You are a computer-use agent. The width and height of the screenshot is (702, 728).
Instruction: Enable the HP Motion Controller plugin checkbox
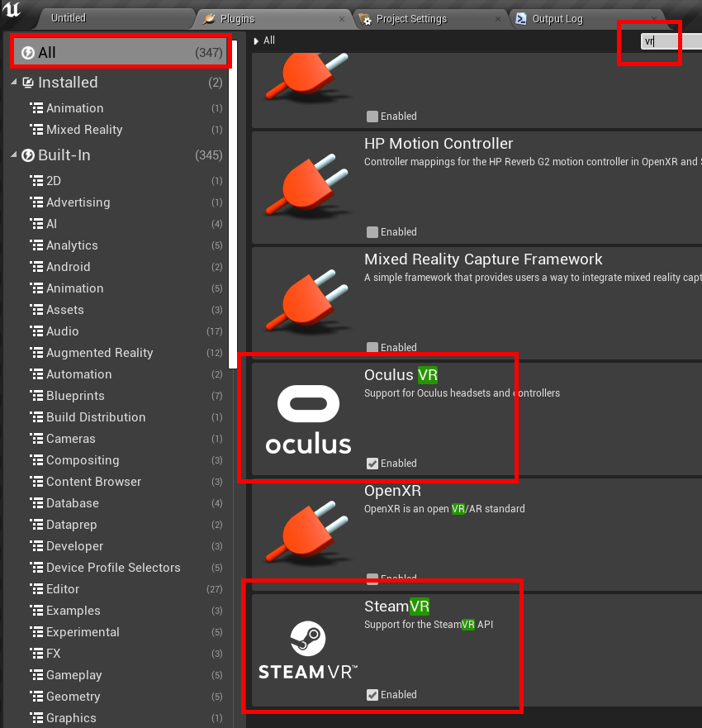tap(372, 232)
